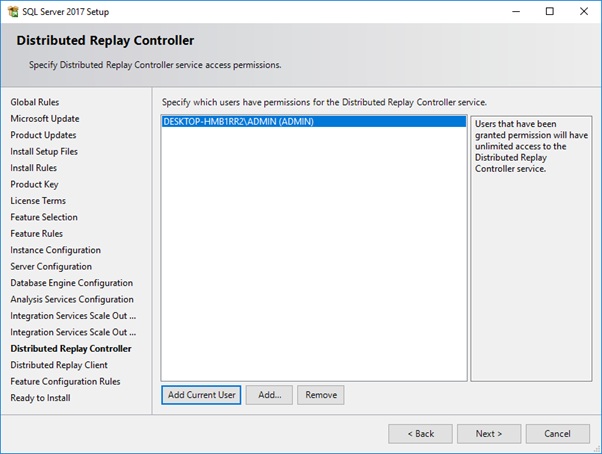Click the Add Current User button
This screenshot has width=602, height=454.
[201, 395]
